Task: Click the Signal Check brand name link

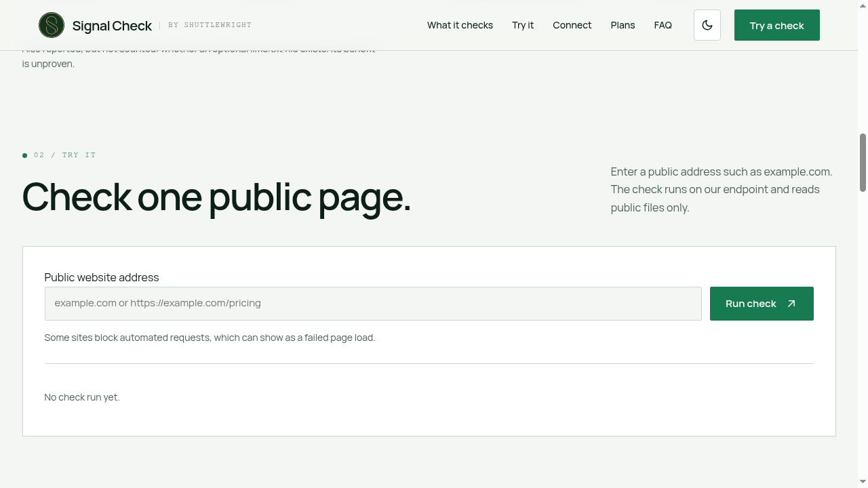Action: pyautogui.click(x=112, y=26)
